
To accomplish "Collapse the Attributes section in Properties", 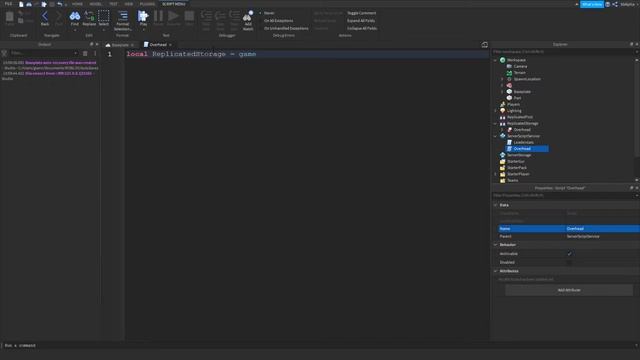I will click(496, 271).
